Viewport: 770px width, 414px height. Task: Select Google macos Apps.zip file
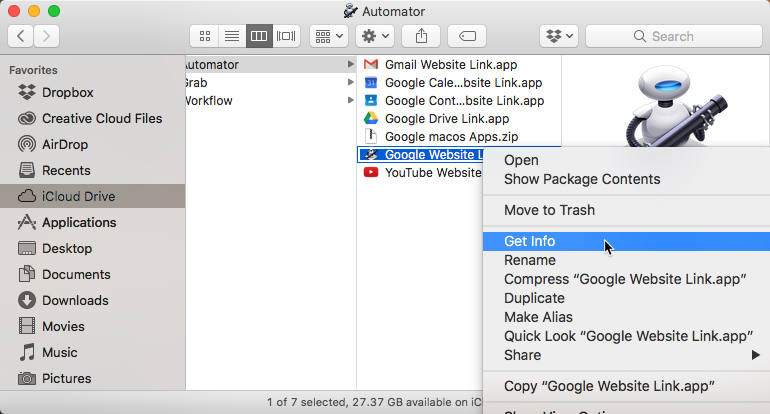(451, 136)
